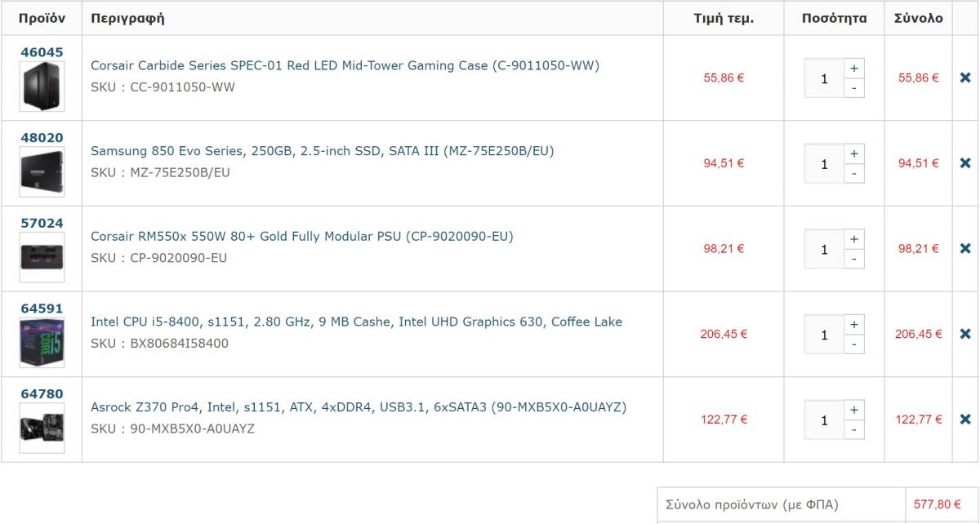Edit quantity field for Corsair Carbide case
This screenshot has height=524, width=980.
coord(825,78)
